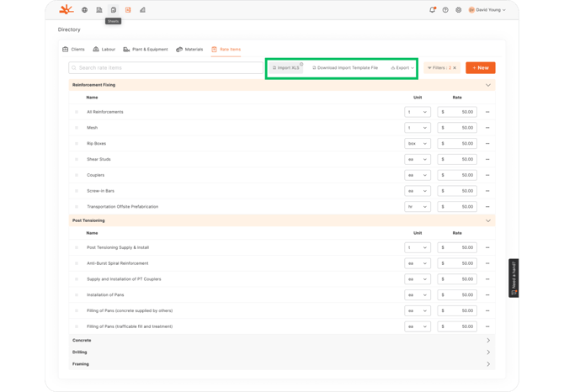Click the notifications bell icon
The image size is (564, 392).
[433, 10]
